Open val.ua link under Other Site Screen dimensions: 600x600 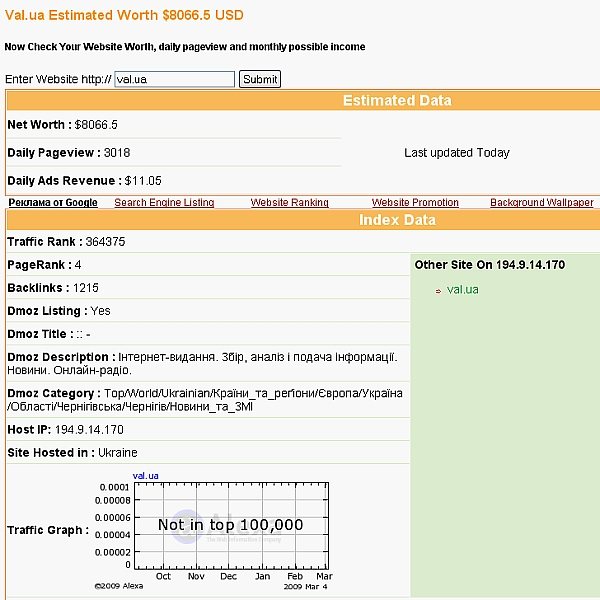coord(462,290)
